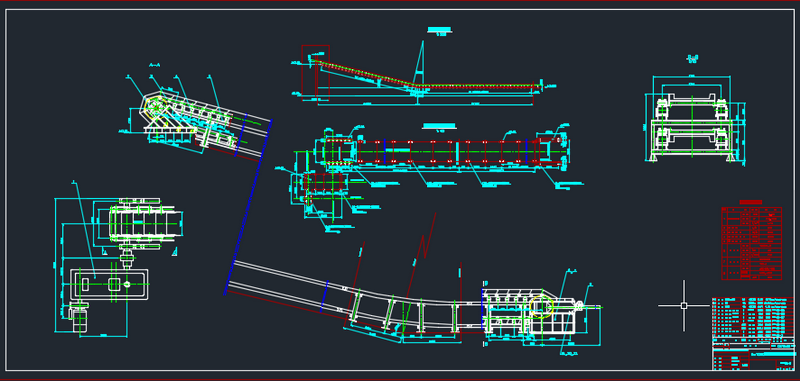Click the long blue break line

(x=248, y=207)
